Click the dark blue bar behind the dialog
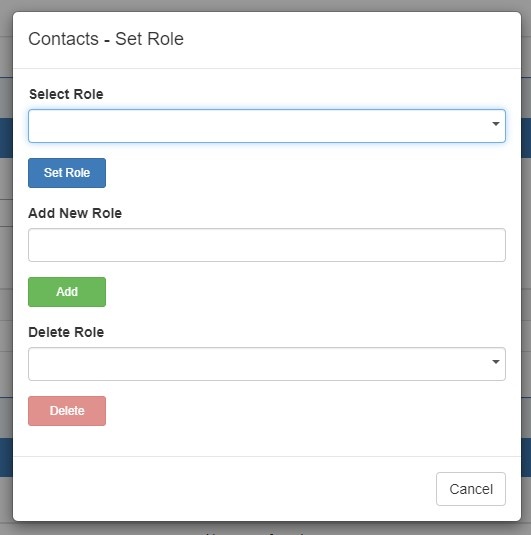Screen dimensions: 531x535 (x=526, y=138)
